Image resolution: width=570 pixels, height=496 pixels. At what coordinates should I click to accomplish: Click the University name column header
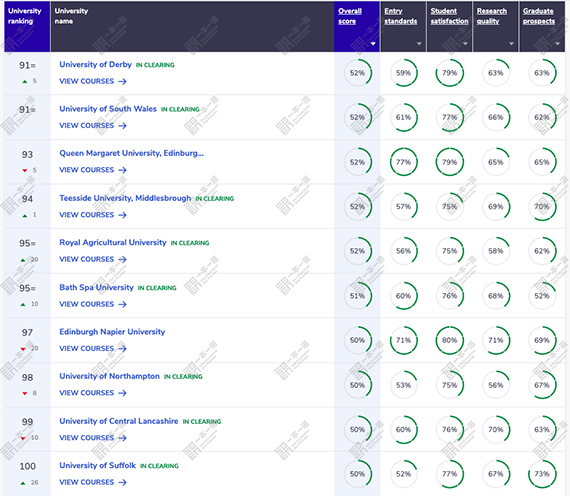coord(192,26)
